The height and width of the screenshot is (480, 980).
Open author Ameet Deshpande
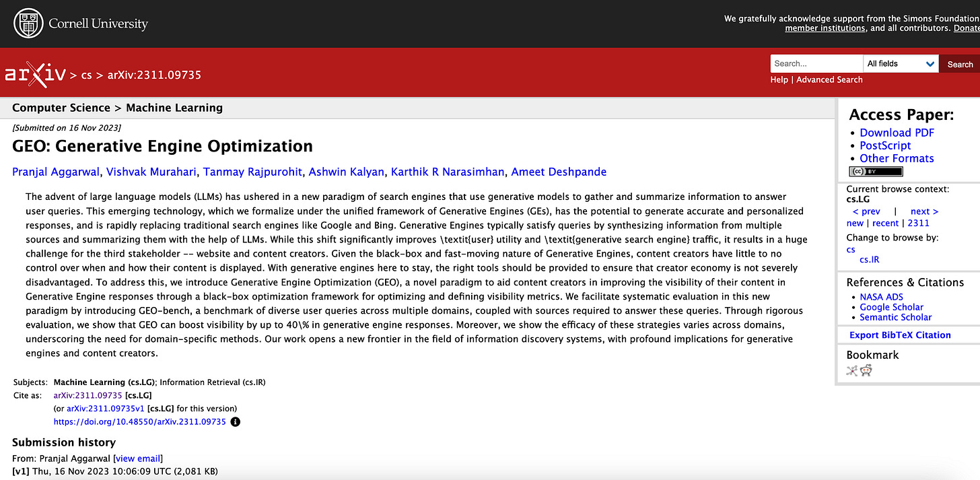(x=559, y=172)
